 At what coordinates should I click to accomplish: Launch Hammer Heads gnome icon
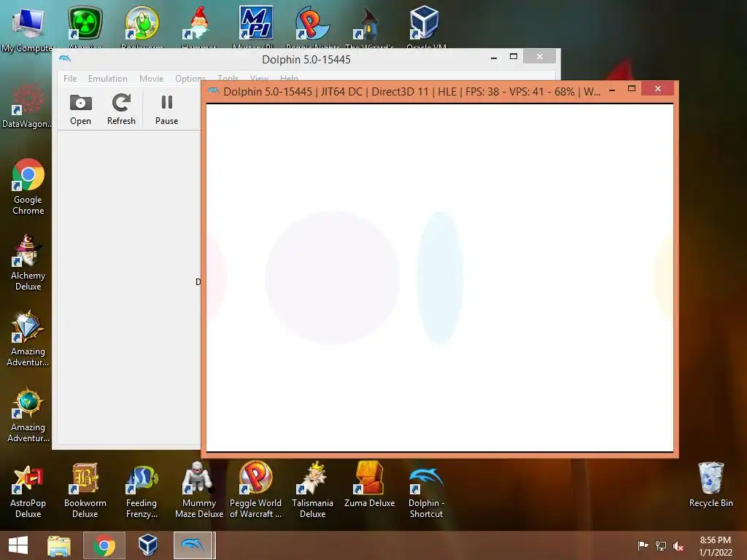(199, 26)
